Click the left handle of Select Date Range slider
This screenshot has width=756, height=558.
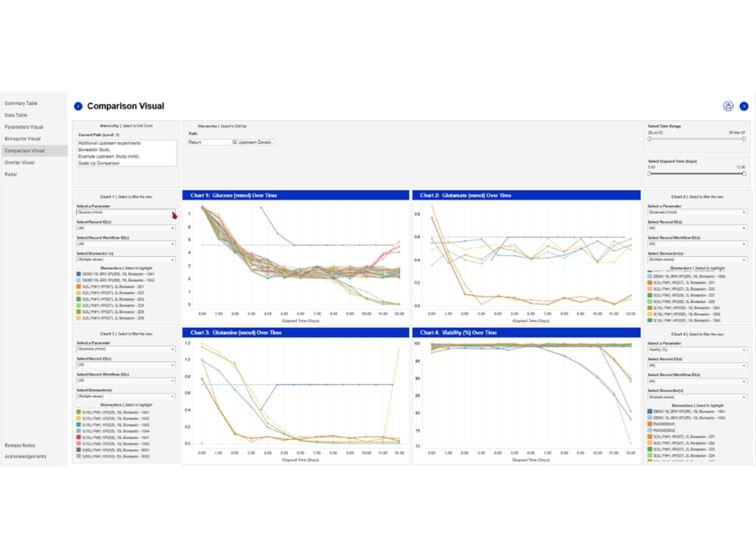pyautogui.click(x=649, y=139)
